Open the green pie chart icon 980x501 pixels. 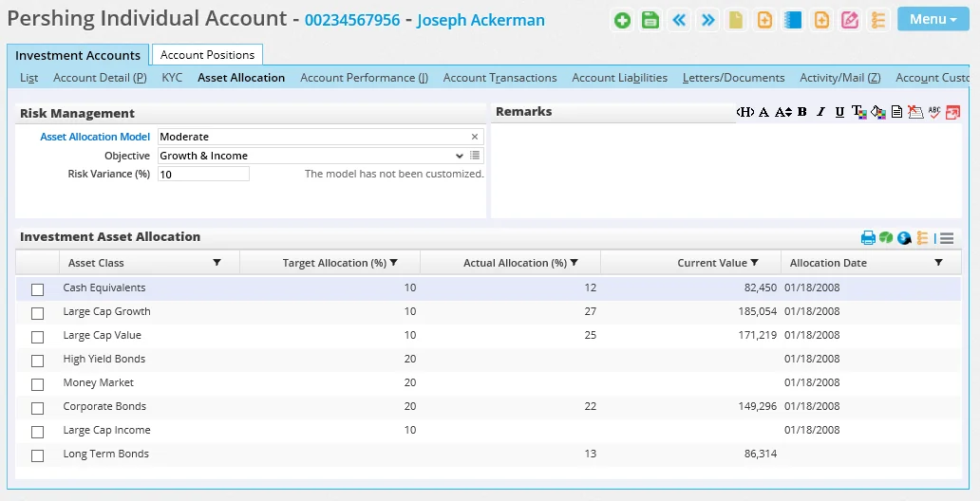(x=885, y=238)
